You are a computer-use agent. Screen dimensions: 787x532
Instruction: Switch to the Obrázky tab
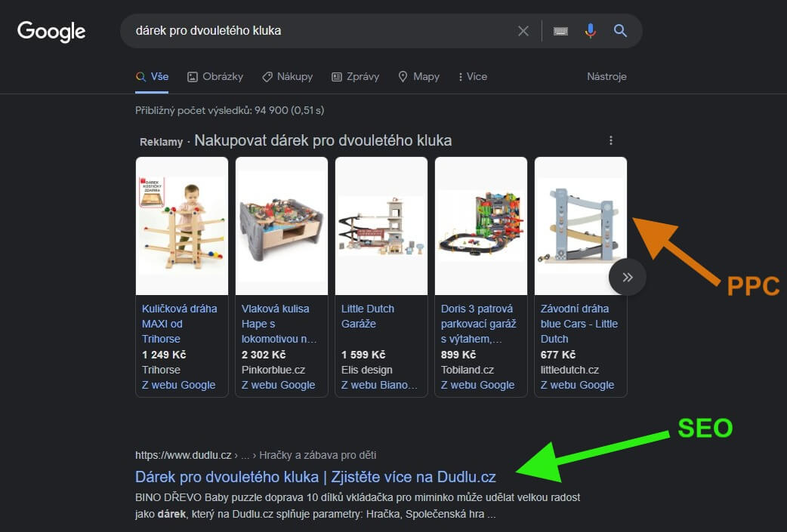click(215, 77)
